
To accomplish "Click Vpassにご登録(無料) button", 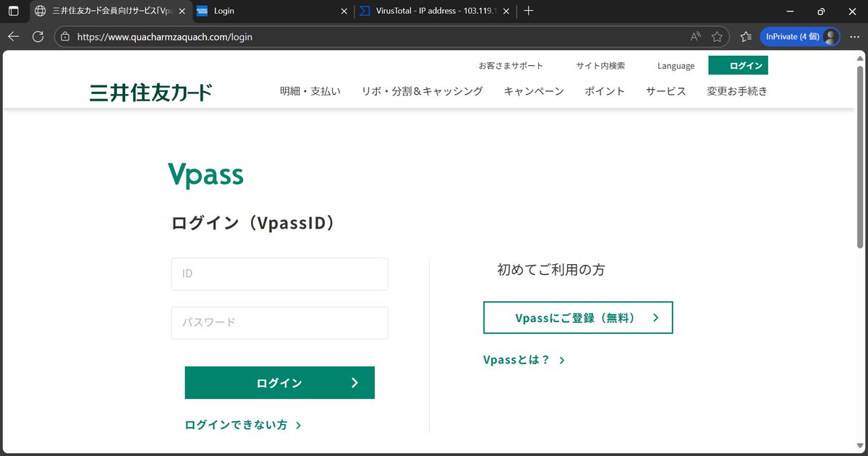I will tap(578, 318).
